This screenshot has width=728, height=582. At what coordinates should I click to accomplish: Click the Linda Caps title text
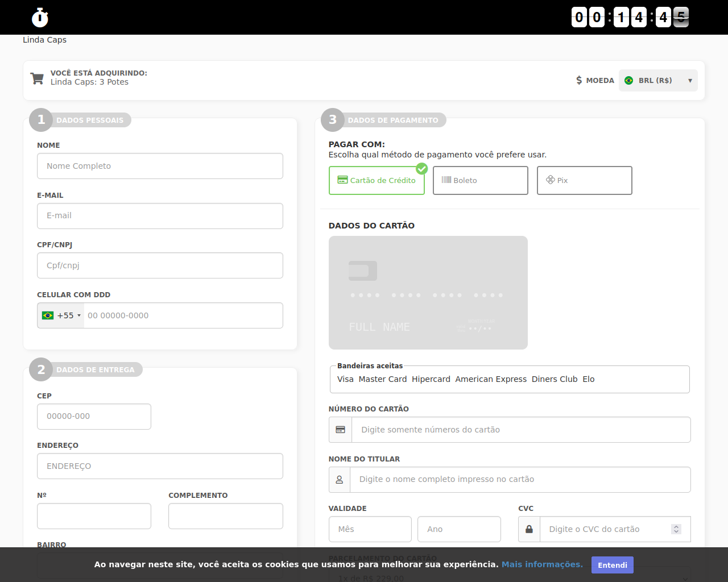(x=44, y=40)
